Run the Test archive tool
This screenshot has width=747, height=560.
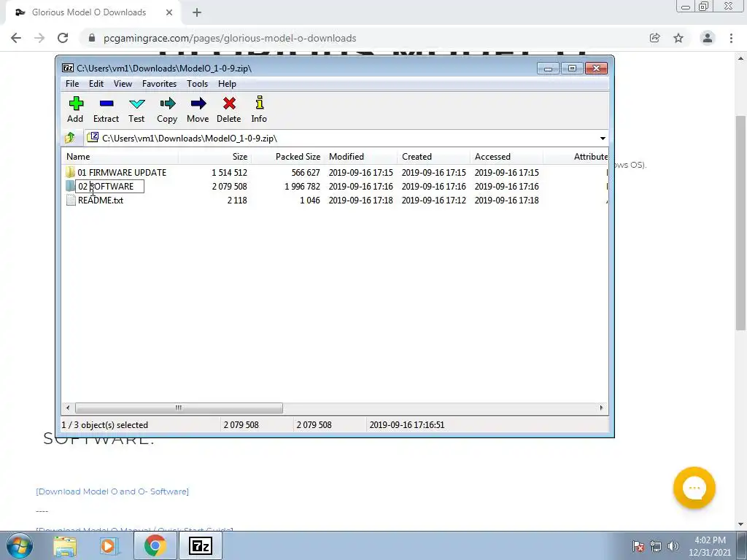tap(136, 109)
